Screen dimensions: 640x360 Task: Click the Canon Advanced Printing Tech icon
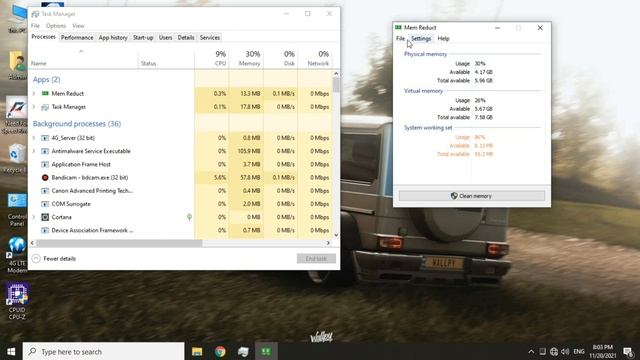click(x=45, y=191)
